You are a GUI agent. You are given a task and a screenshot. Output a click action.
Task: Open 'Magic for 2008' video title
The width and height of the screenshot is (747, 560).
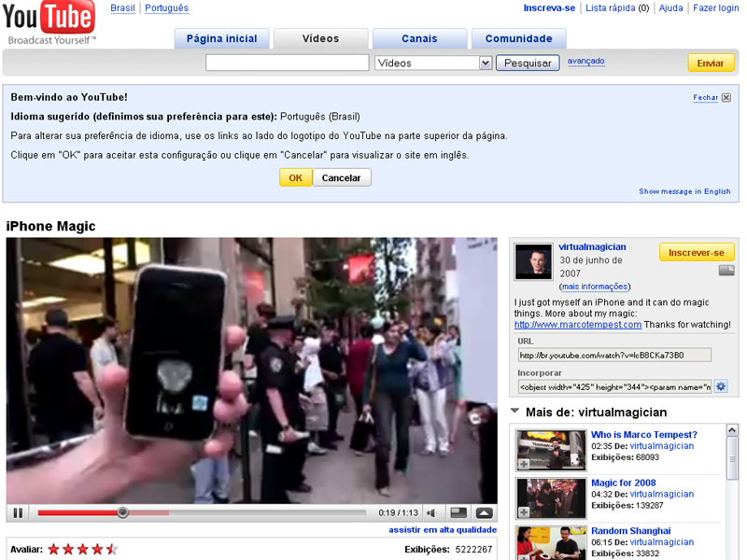(x=624, y=483)
